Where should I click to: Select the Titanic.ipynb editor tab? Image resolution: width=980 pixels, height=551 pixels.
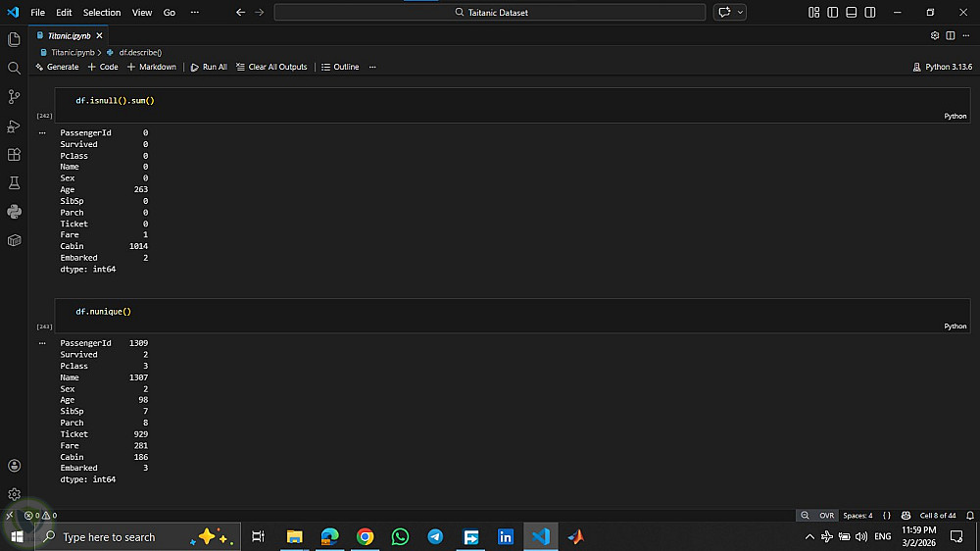(x=70, y=35)
